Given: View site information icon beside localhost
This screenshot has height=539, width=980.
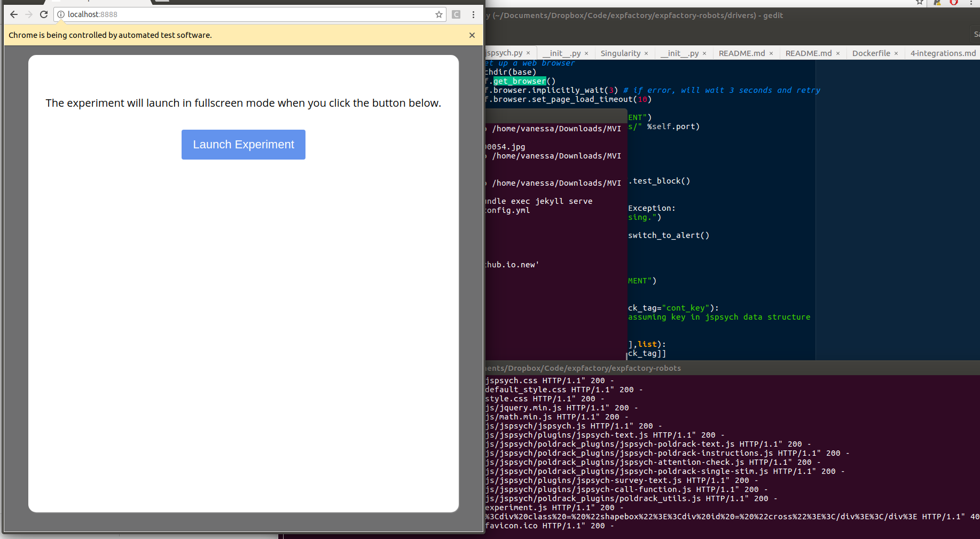Looking at the screenshot, I should click(x=61, y=14).
